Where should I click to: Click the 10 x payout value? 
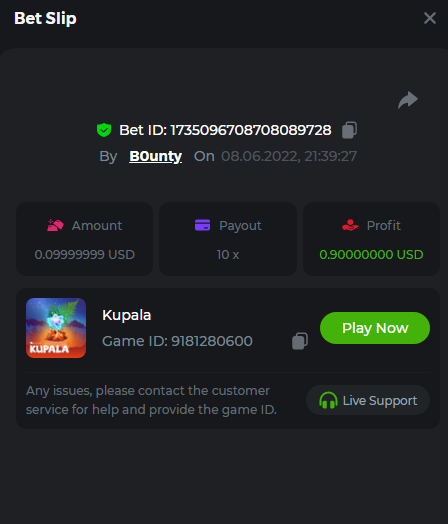coord(228,255)
